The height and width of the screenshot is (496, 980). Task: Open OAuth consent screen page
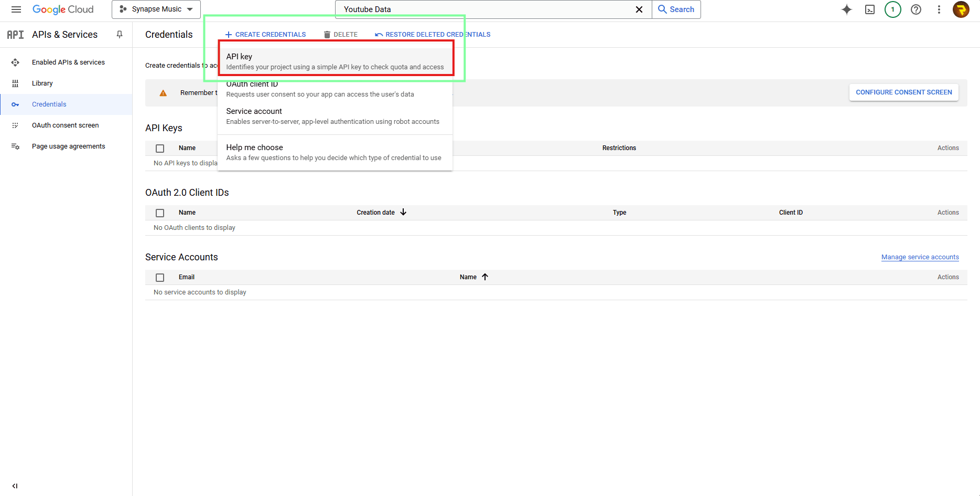(66, 125)
